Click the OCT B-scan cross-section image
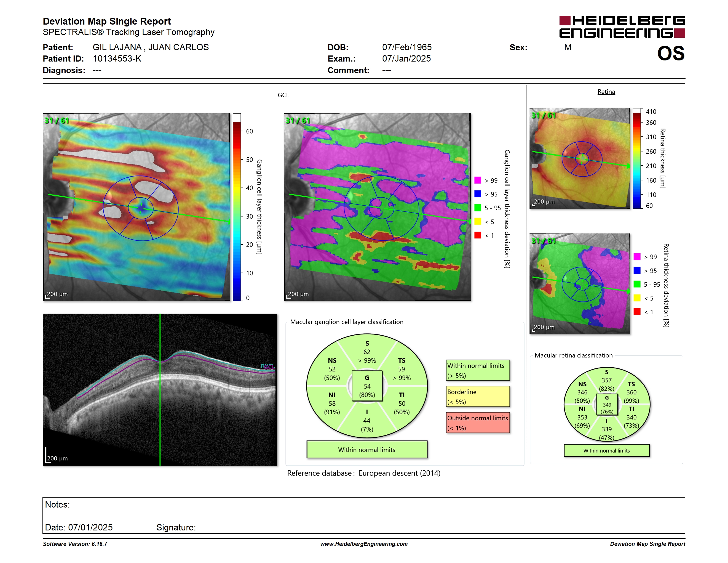Viewport: 728px width, 563px height. (x=160, y=390)
